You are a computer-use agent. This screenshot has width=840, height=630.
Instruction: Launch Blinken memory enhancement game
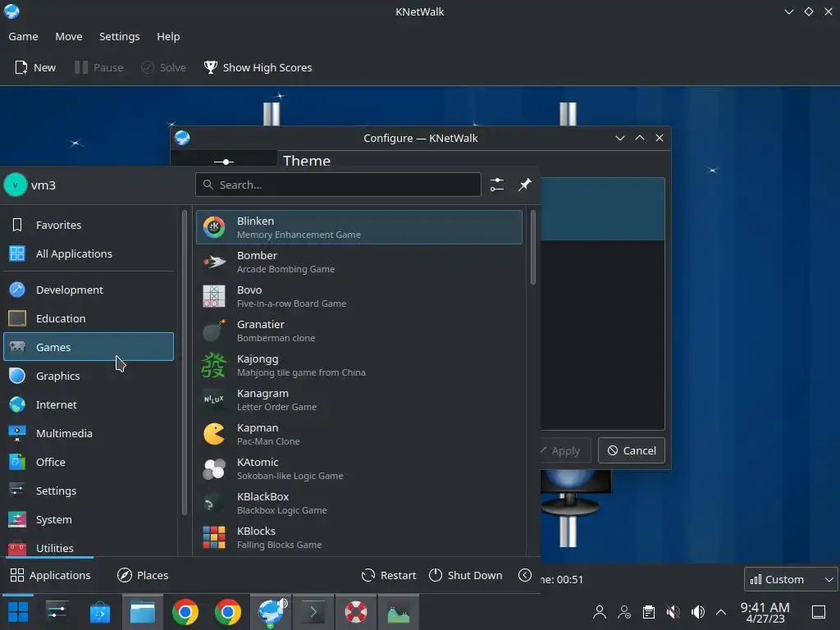[x=359, y=227]
